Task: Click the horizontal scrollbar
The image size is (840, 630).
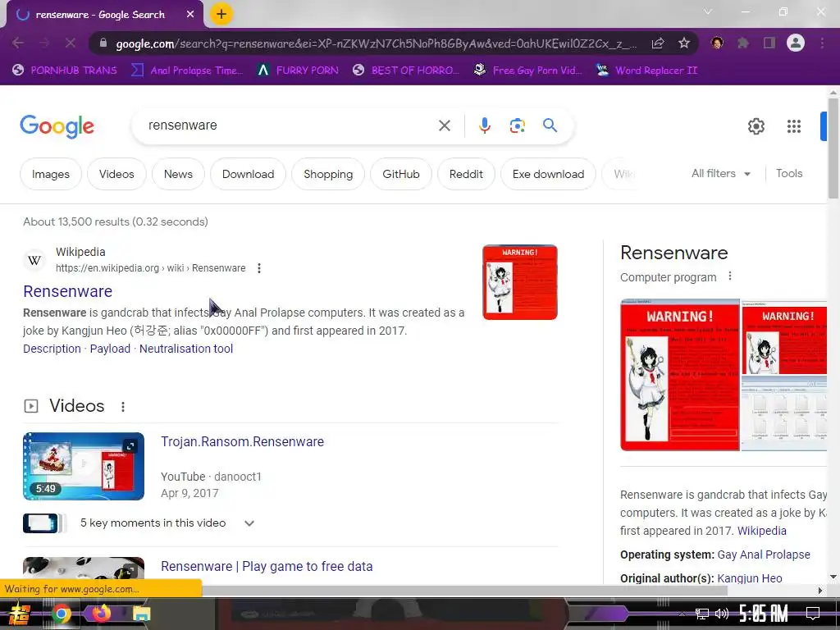Action: [466, 590]
